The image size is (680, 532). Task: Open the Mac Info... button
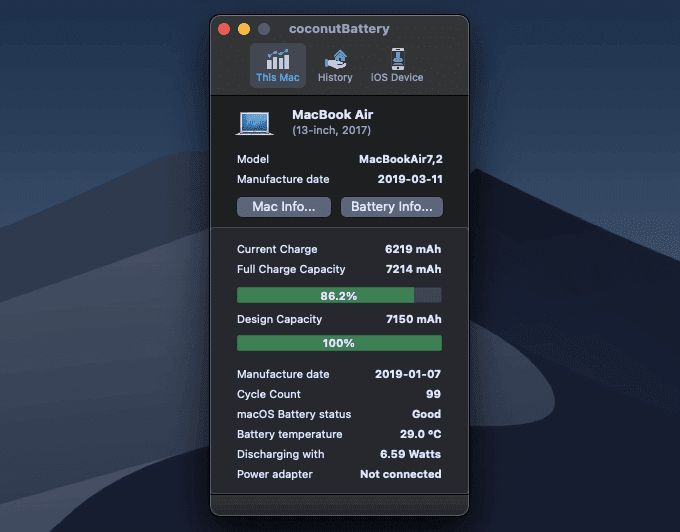(284, 207)
